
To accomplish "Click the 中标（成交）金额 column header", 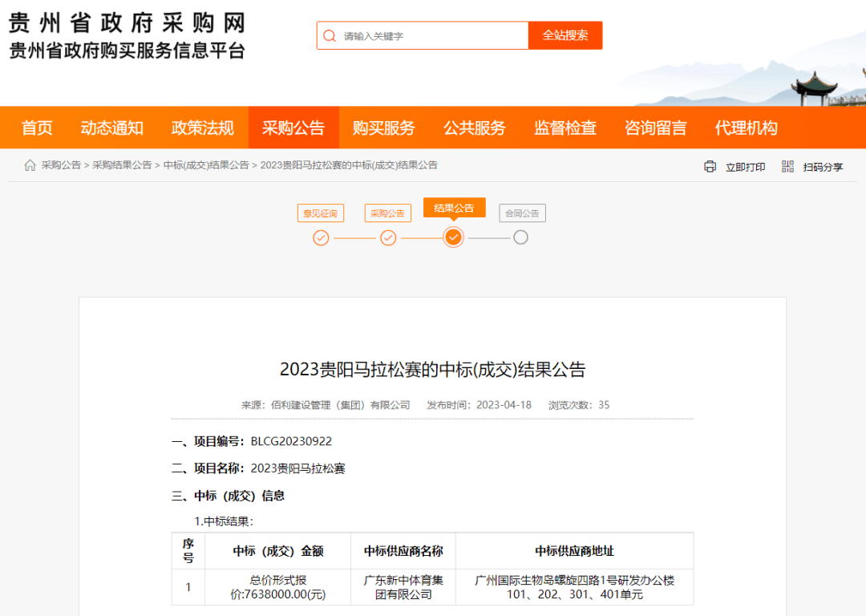I will click(x=277, y=551).
